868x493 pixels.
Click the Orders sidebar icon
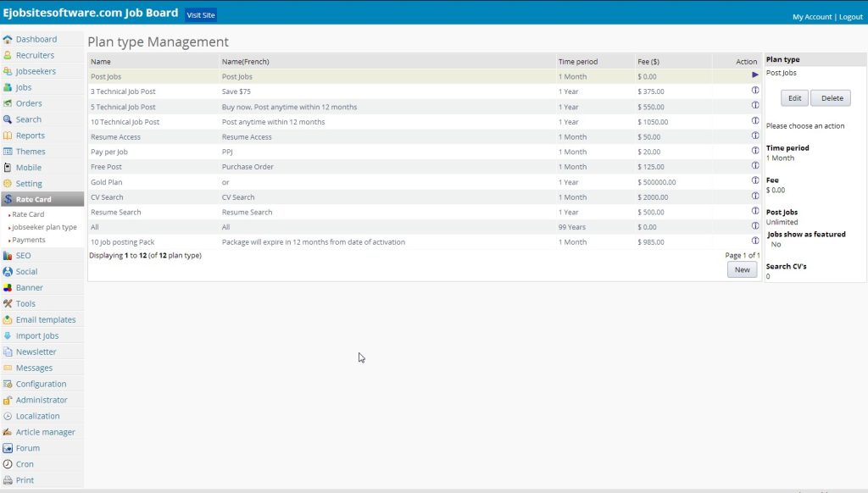[x=7, y=103]
